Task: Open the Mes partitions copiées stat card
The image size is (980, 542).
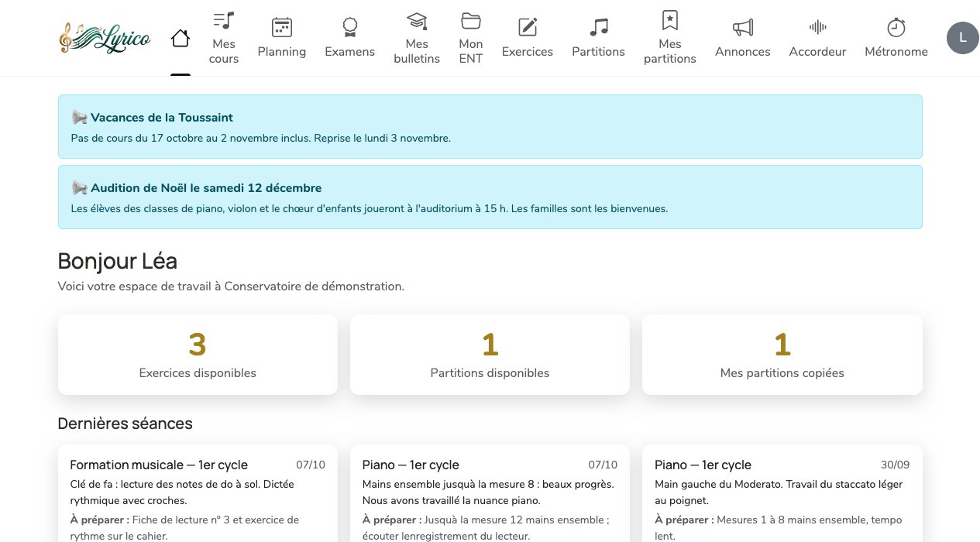Action: click(782, 355)
